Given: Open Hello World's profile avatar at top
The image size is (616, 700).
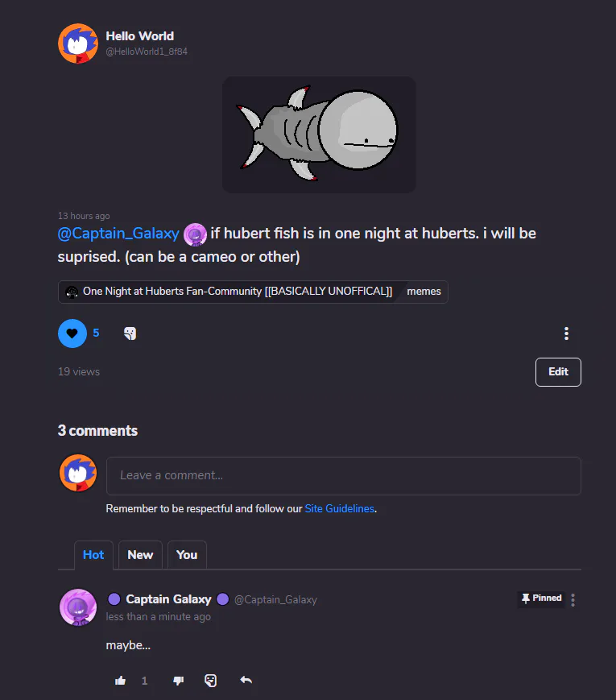Looking at the screenshot, I should point(78,43).
